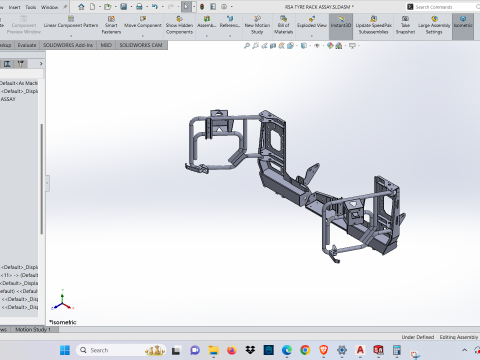The image size is (480, 360).
Task: Expand dropdown under Move Component
Action: click(x=143, y=35)
